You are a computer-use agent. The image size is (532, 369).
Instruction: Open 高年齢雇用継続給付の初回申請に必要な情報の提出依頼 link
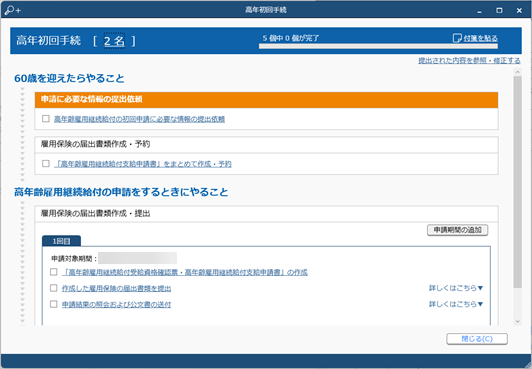click(139, 119)
